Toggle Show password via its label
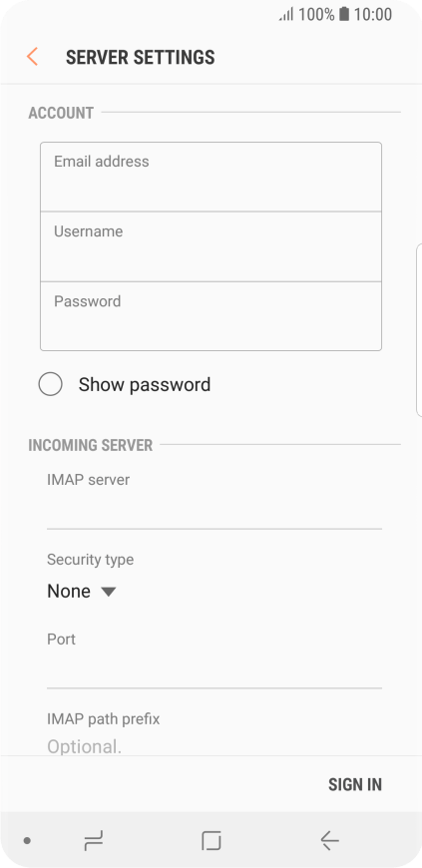422x868 pixels. pyautogui.click(x=145, y=384)
